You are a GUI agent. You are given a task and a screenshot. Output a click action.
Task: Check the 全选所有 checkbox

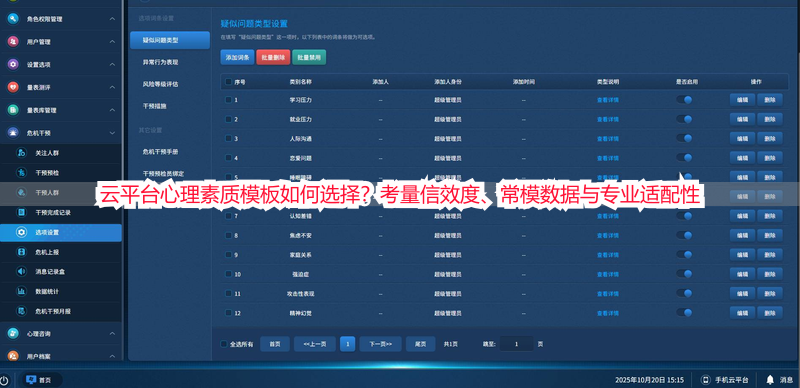pos(223,344)
